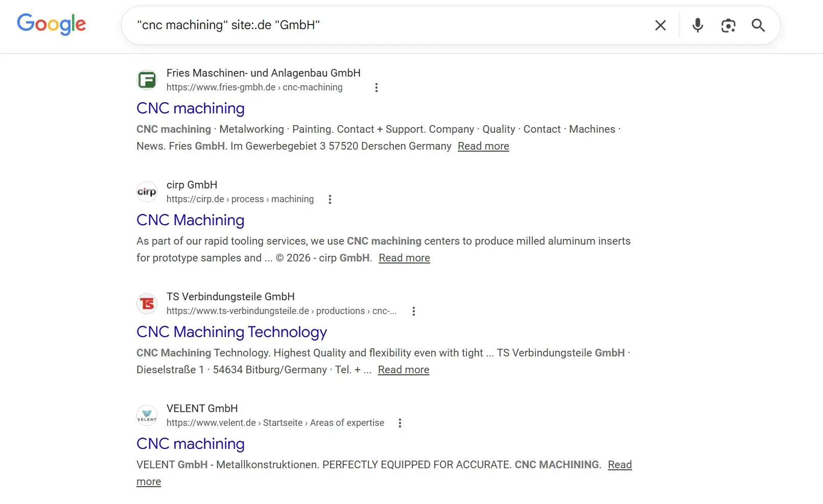
Task: Click the Google logo
Action: click(x=51, y=25)
